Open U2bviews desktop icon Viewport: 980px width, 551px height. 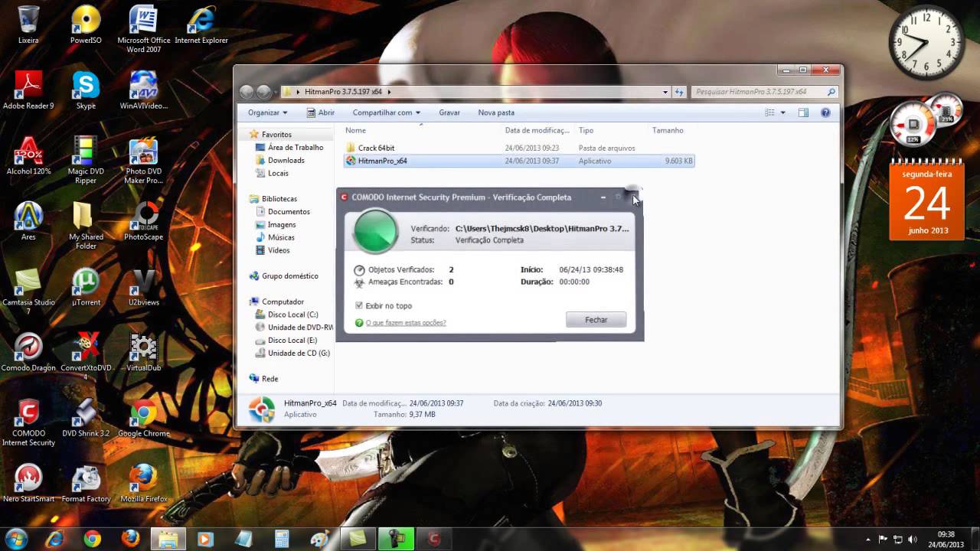(144, 286)
